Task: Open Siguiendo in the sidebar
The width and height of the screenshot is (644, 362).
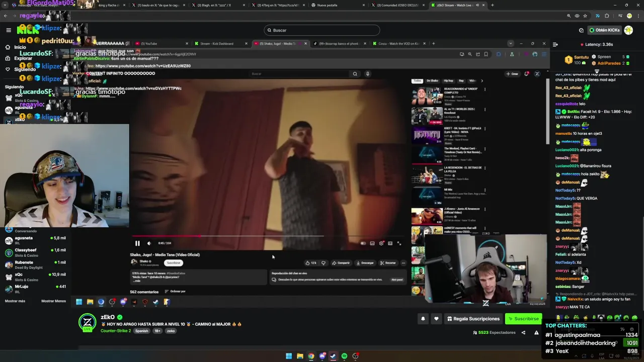Action: (x=20, y=69)
